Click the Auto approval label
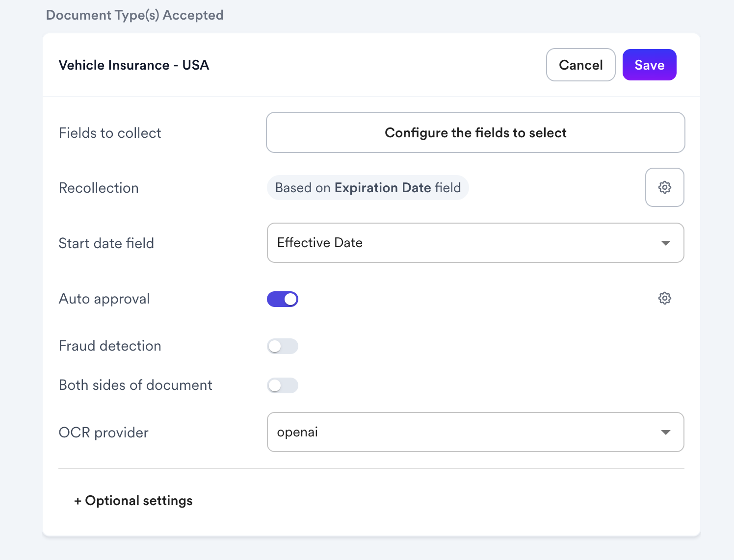The width and height of the screenshot is (734, 560). point(105,299)
